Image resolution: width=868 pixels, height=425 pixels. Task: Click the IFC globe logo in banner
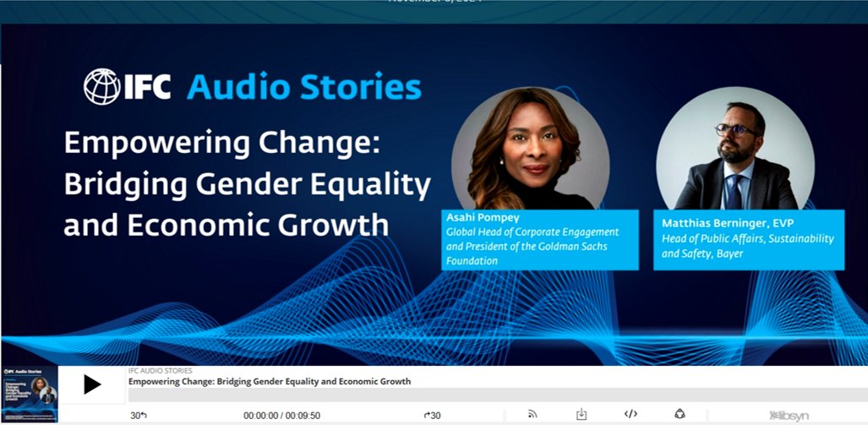click(101, 87)
